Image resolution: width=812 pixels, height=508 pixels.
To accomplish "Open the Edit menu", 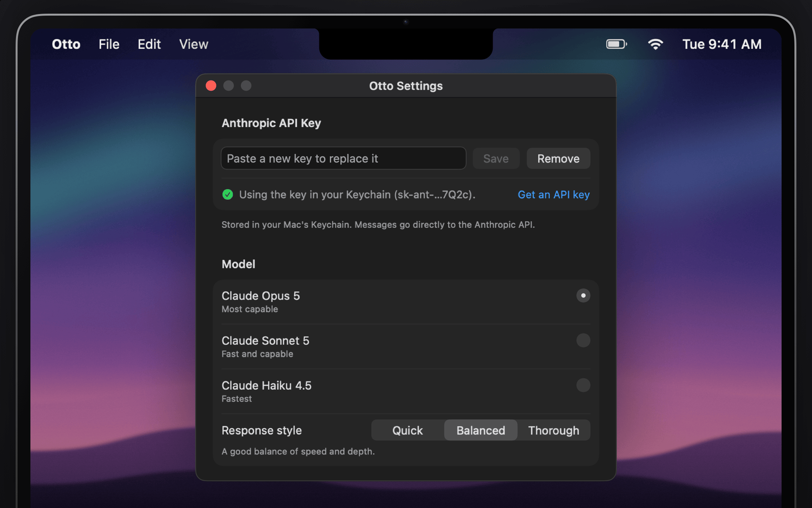I will tap(149, 44).
